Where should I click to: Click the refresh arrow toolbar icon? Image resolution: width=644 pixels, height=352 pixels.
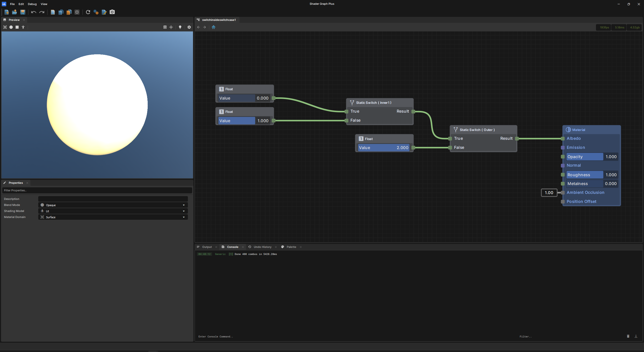point(88,12)
